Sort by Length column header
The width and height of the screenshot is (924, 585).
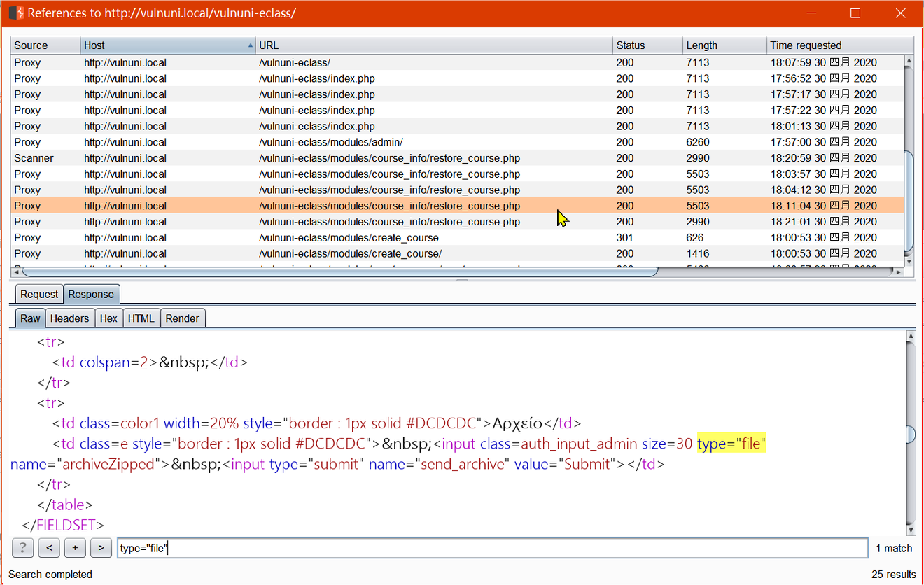(724, 45)
